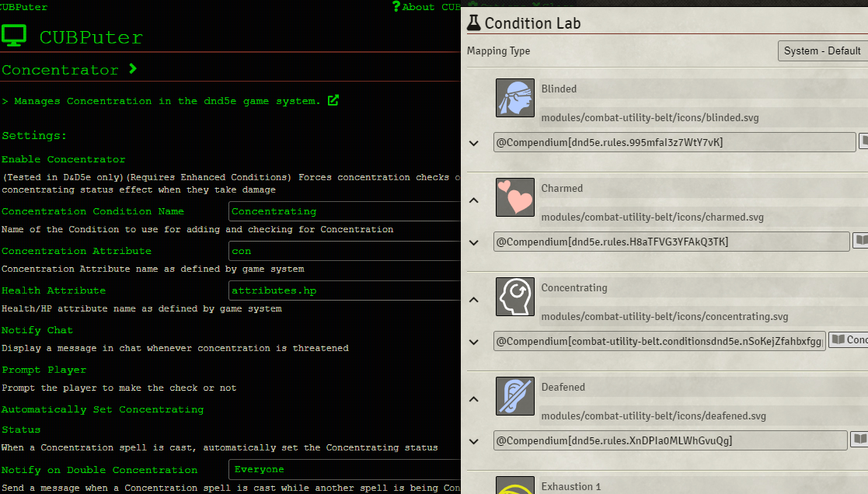
Task: Move Concentrating condition up
Action: [474, 300]
